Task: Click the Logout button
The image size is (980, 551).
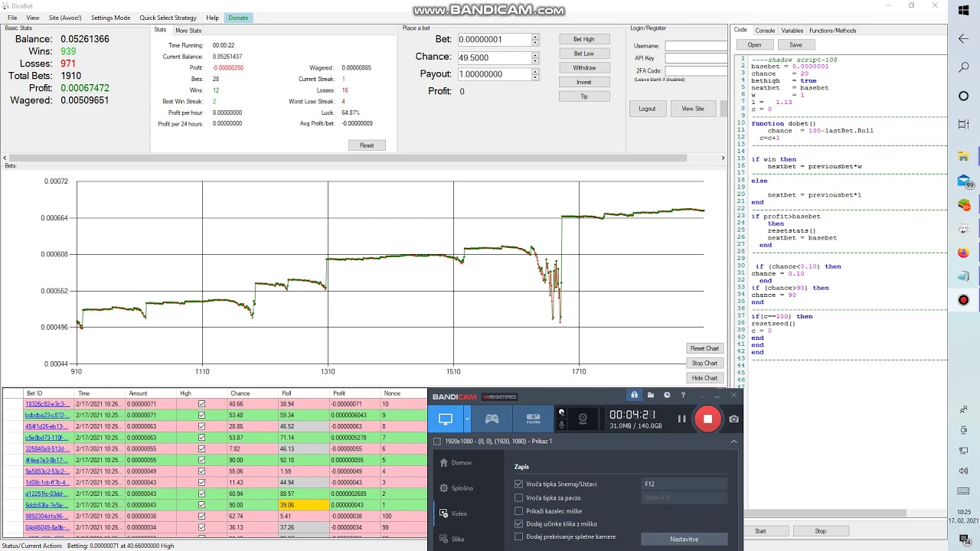Action: point(647,109)
